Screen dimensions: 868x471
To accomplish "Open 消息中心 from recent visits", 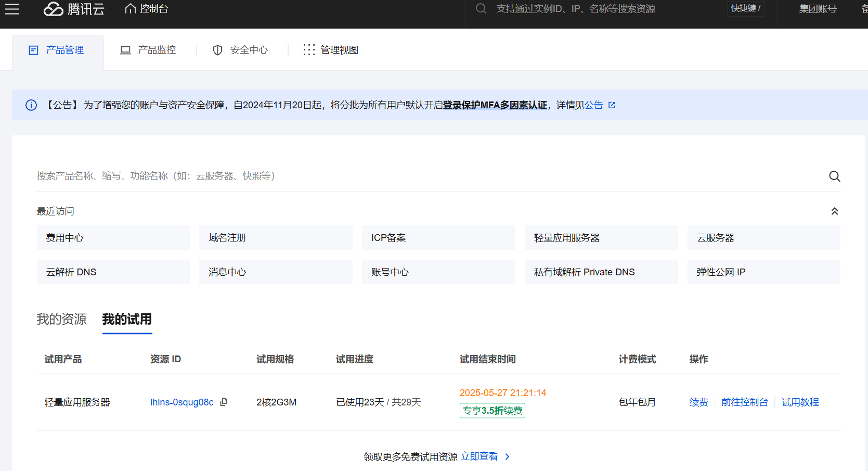I will pos(276,272).
